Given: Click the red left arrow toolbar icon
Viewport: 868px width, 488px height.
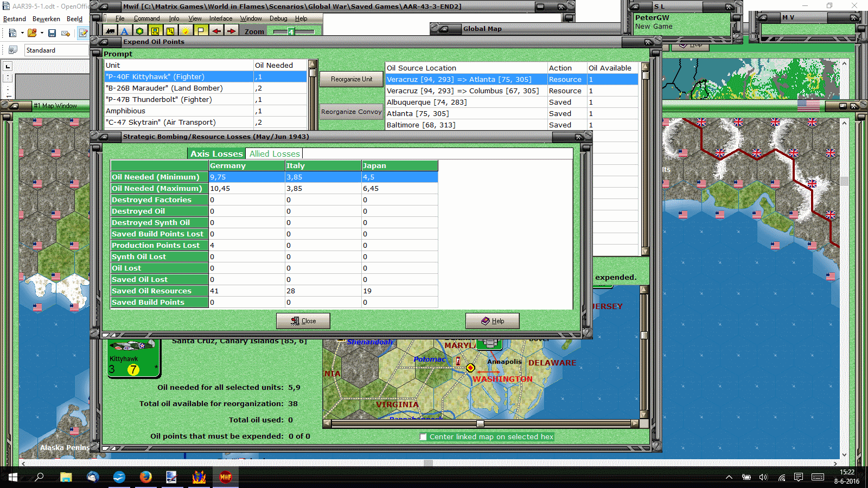Looking at the screenshot, I should coord(216,31).
